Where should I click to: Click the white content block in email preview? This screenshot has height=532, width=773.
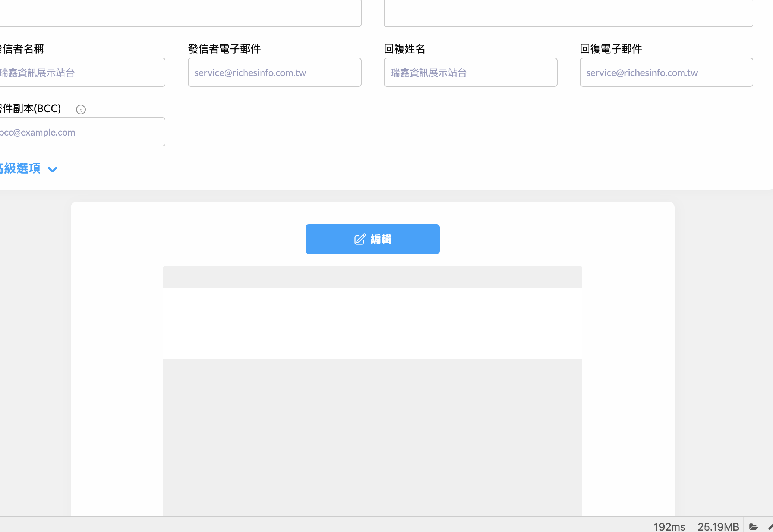pyautogui.click(x=372, y=323)
